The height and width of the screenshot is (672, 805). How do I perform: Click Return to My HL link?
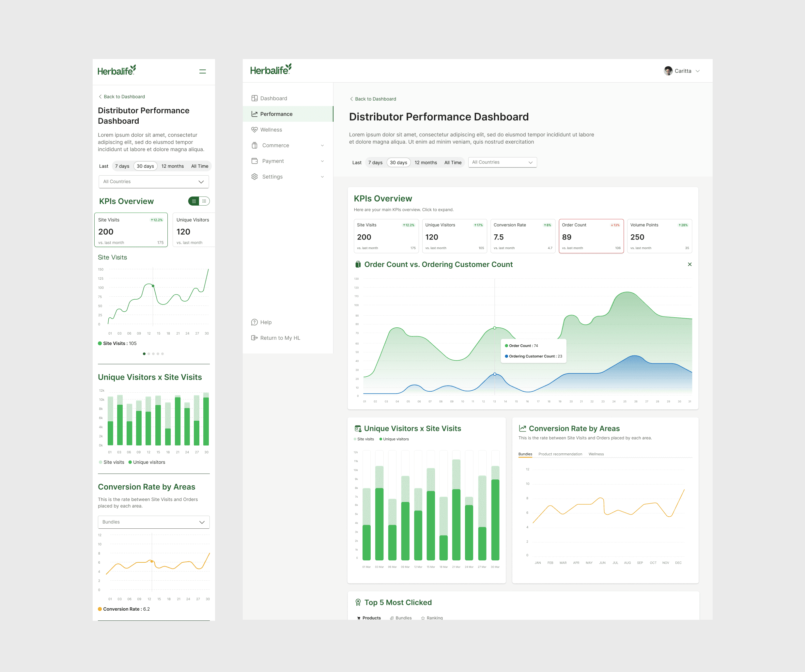[280, 338]
